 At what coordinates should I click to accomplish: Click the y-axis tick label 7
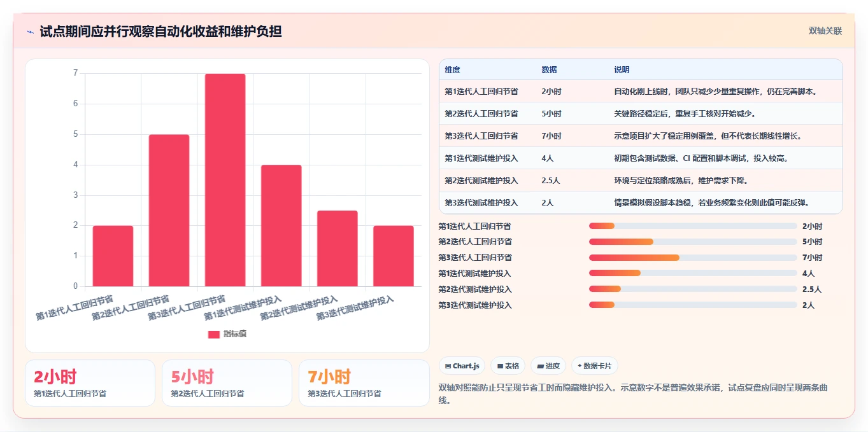(75, 73)
